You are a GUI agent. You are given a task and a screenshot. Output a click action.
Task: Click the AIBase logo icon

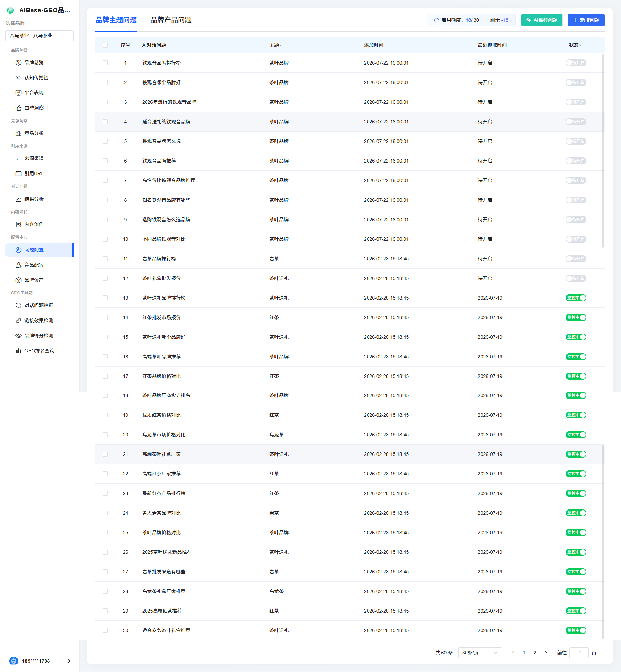point(10,10)
